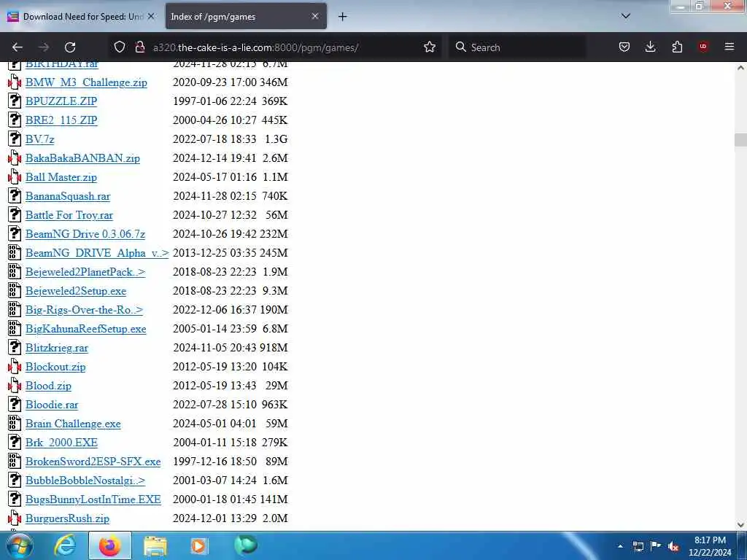Open the BrokenSword2ESP-SFX.exe link
747x560 pixels.
pos(93,462)
